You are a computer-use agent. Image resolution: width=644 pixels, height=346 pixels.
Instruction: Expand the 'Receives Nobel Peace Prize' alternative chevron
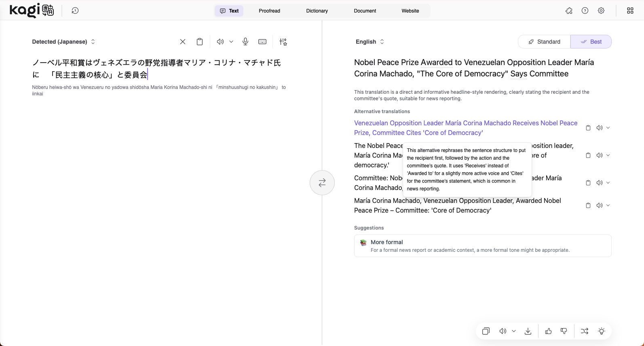(x=608, y=128)
